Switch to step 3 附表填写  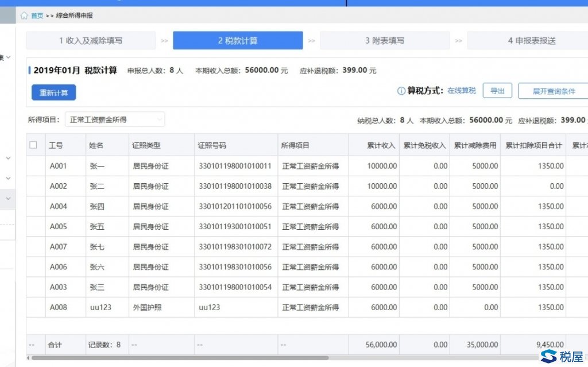(x=385, y=41)
